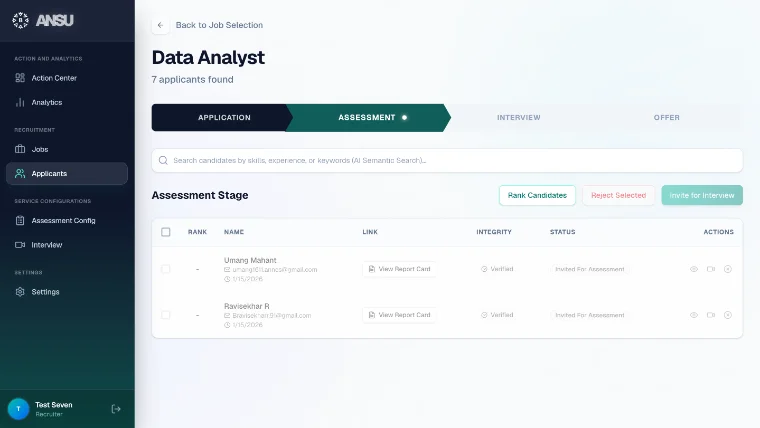
Task: Switch to the Offer stage tab
Action: point(666,117)
